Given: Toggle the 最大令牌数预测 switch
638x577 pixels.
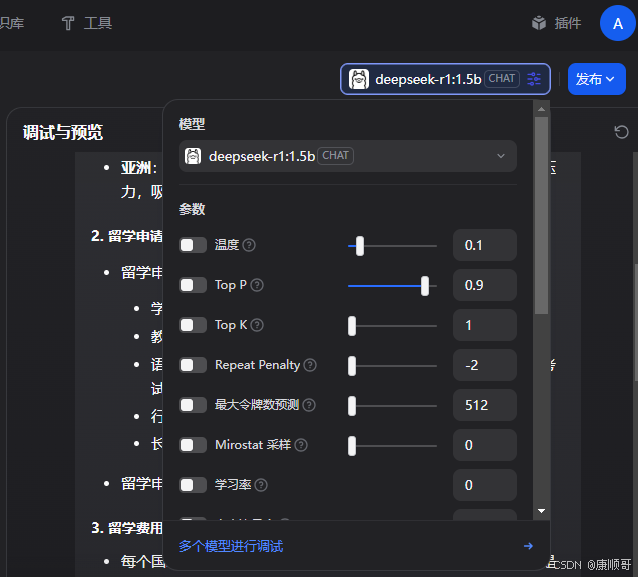Looking at the screenshot, I should click(193, 405).
